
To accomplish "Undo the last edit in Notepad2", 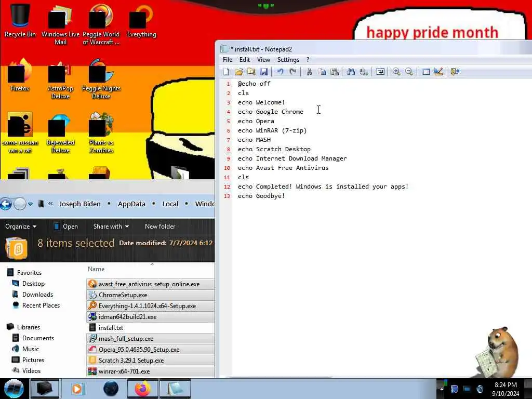I will coord(280,72).
